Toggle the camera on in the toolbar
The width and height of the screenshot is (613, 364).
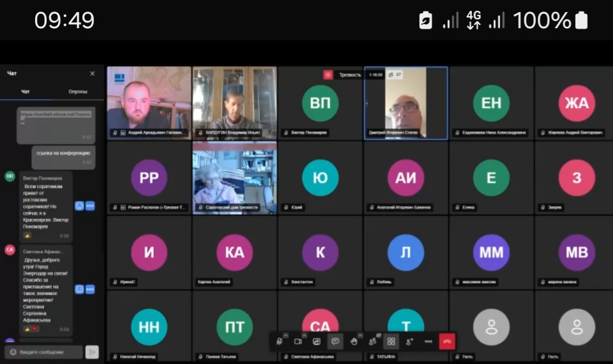coord(298,342)
